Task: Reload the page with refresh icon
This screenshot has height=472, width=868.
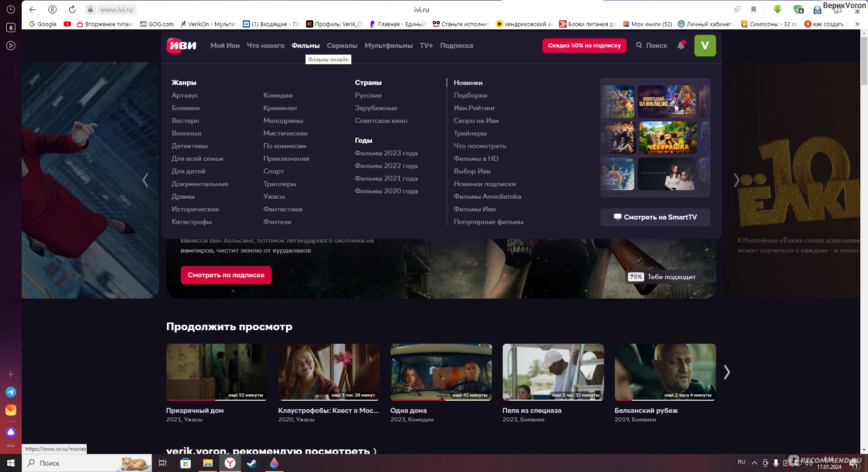Action: point(72,9)
